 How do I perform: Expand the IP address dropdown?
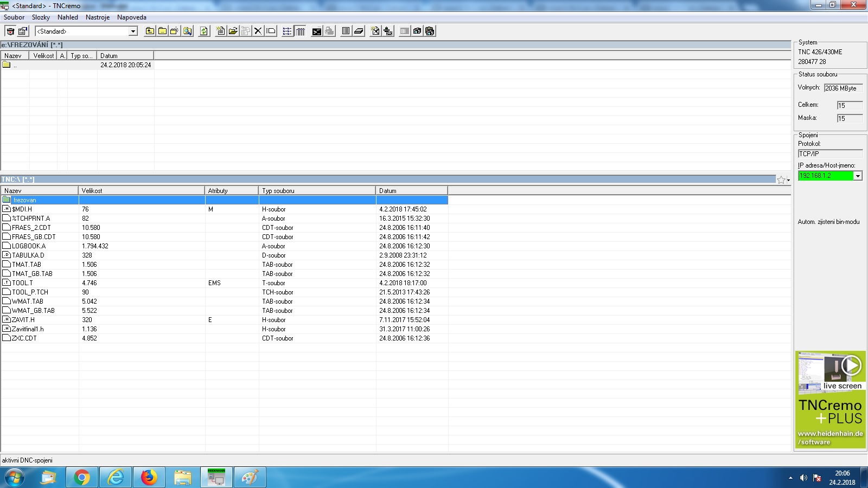(x=858, y=176)
